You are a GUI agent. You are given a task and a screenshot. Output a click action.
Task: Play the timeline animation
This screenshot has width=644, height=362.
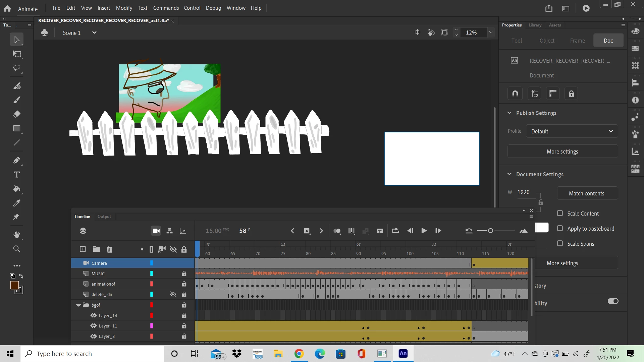[424, 231]
